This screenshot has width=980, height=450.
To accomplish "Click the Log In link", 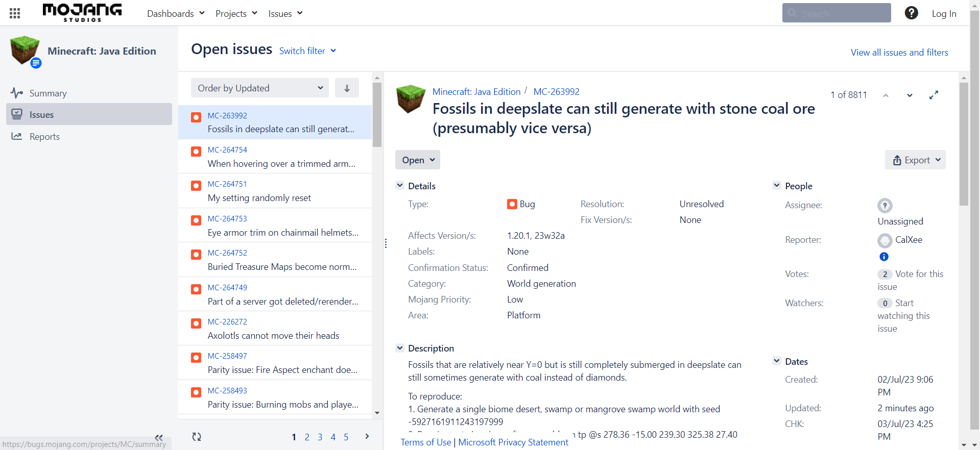I will tap(944, 14).
